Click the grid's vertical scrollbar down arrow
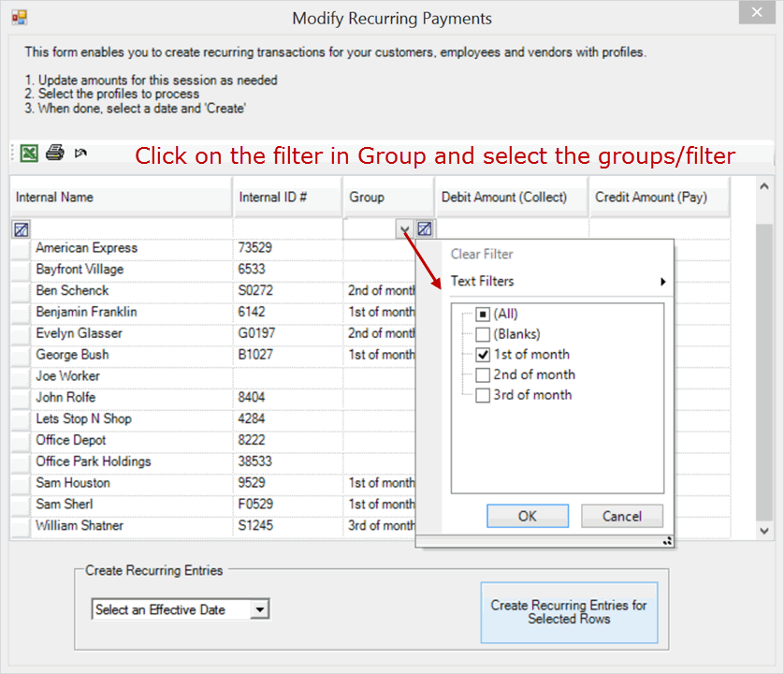784x674 pixels. (x=765, y=530)
